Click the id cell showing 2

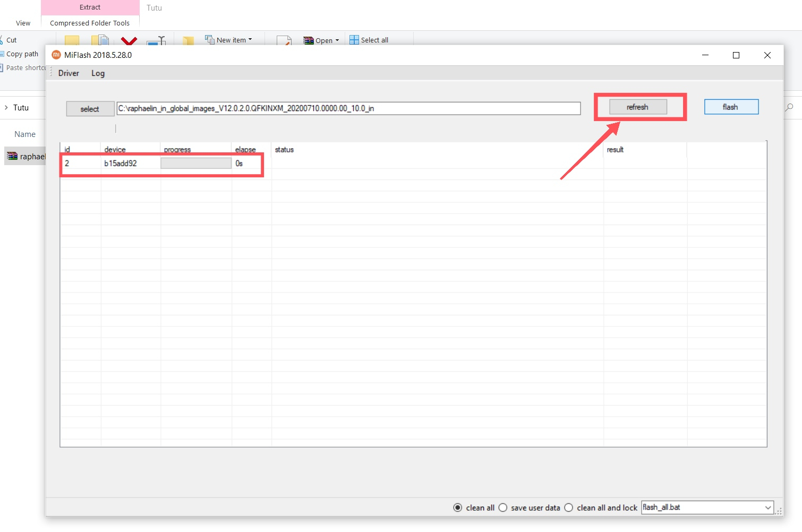click(67, 163)
